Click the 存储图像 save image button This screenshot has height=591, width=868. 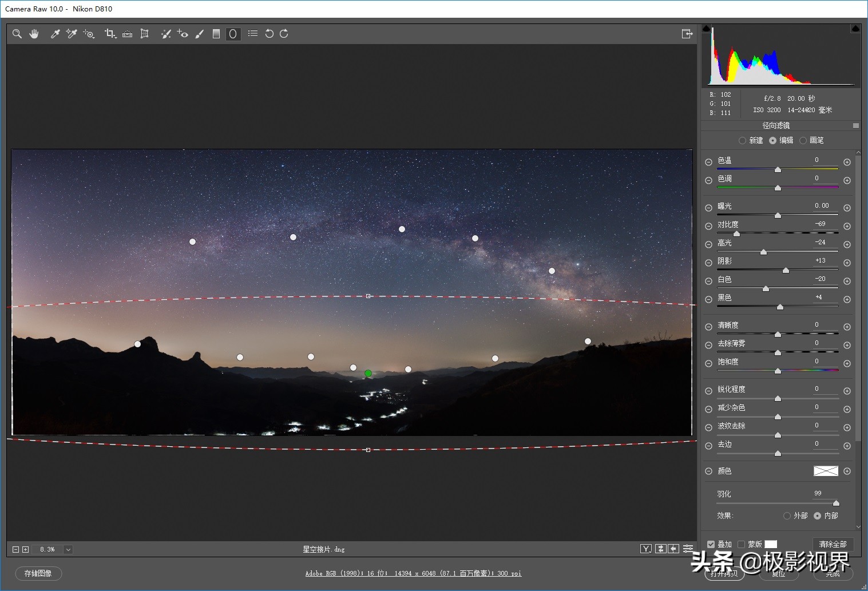pyautogui.click(x=38, y=573)
